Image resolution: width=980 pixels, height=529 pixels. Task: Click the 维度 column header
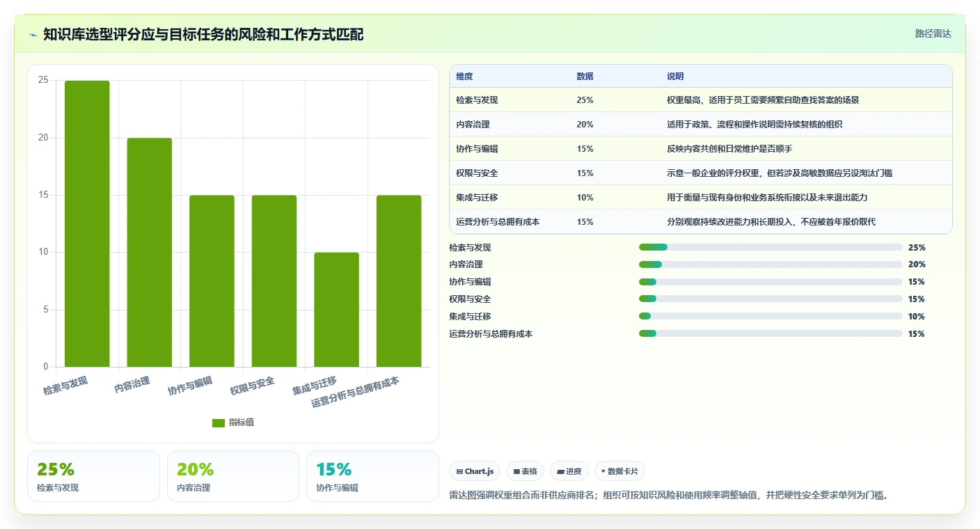[x=464, y=77]
